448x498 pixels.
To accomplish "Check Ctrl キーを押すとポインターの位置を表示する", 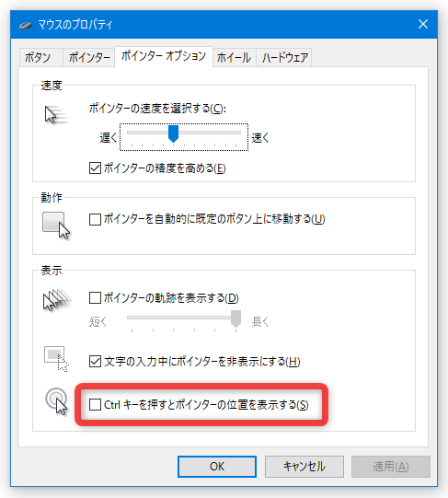I will [95, 405].
